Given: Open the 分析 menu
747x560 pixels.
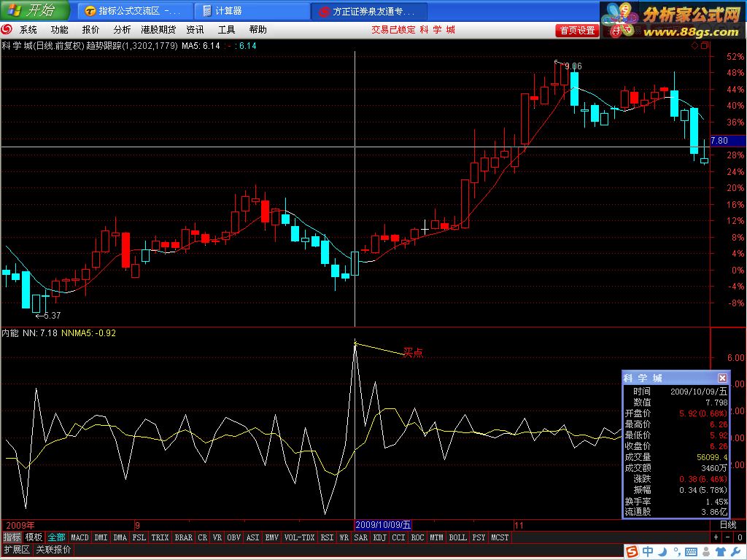Looking at the screenshot, I should pyautogui.click(x=122, y=29).
